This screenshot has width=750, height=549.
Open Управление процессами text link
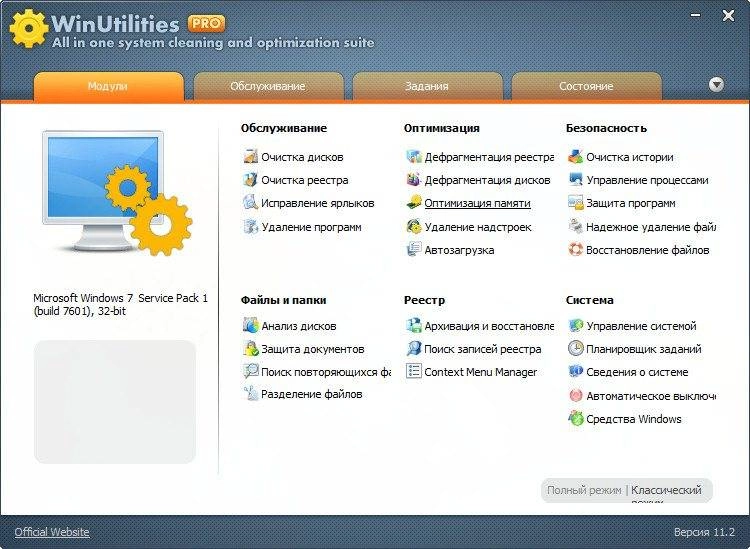(648, 180)
